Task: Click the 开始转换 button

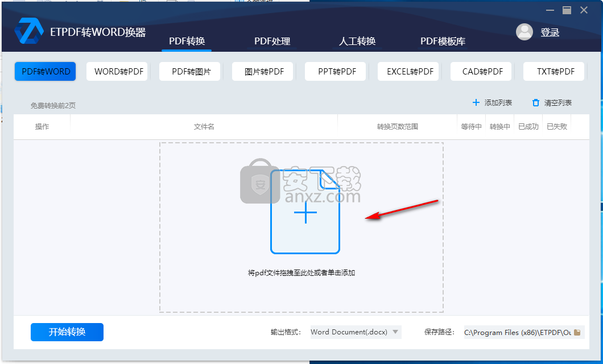Action: click(x=67, y=332)
